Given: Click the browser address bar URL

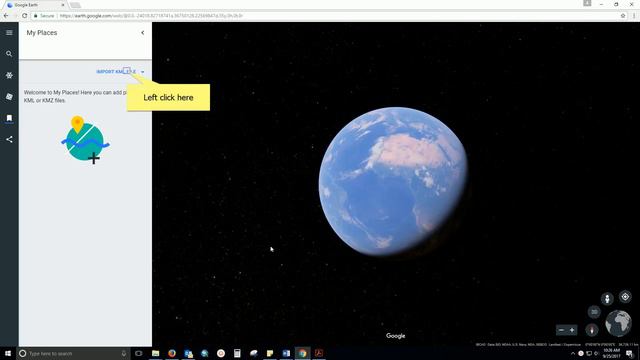Looking at the screenshot, I should (x=151, y=16).
